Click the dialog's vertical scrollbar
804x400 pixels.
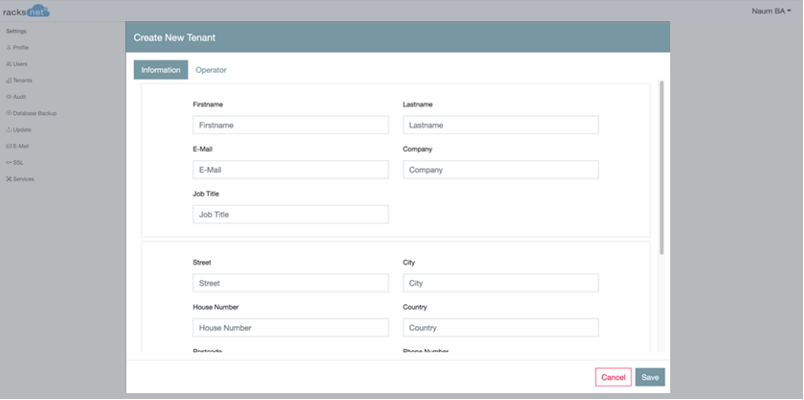point(661,167)
